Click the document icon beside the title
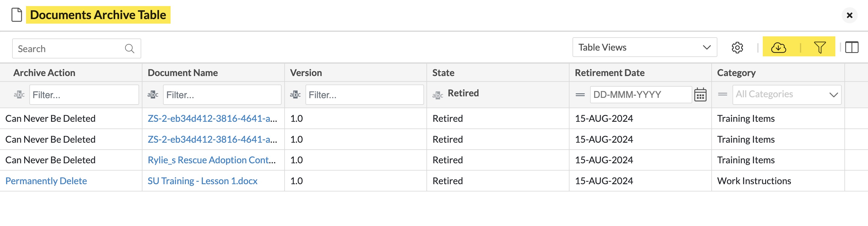 (x=17, y=15)
